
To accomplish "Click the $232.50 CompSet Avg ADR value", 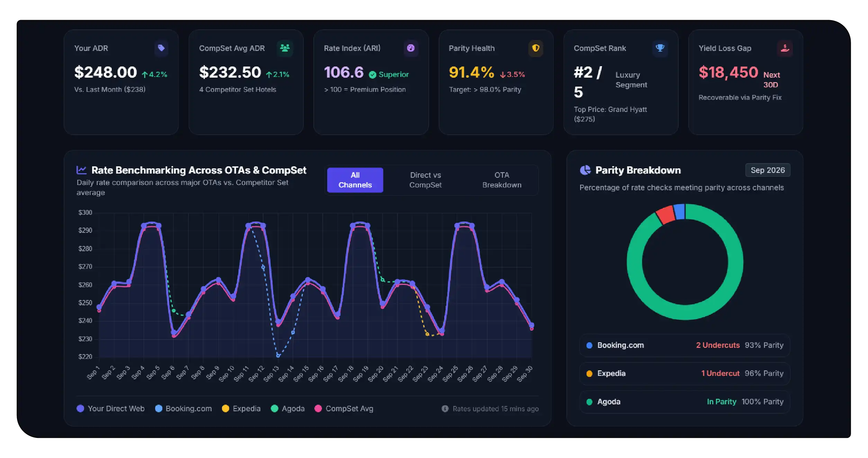I will [230, 72].
